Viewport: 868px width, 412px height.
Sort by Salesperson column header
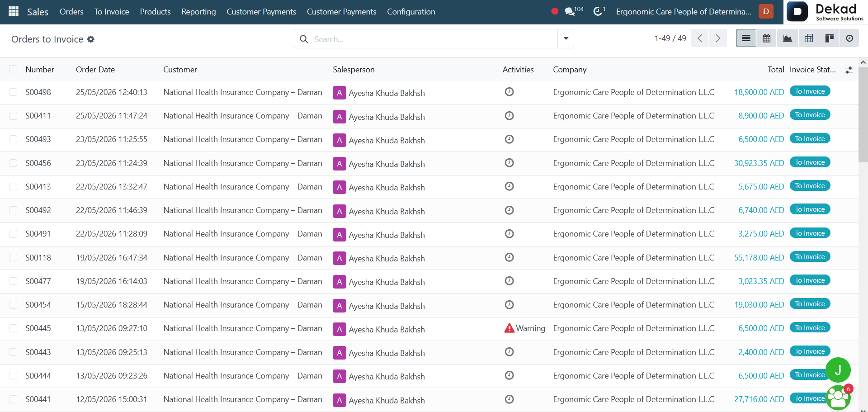click(x=354, y=70)
